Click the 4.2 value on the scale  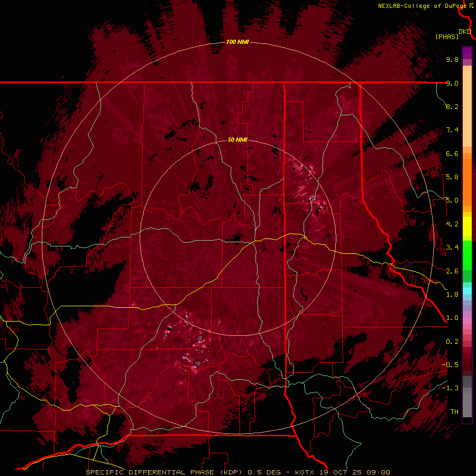click(452, 224)
